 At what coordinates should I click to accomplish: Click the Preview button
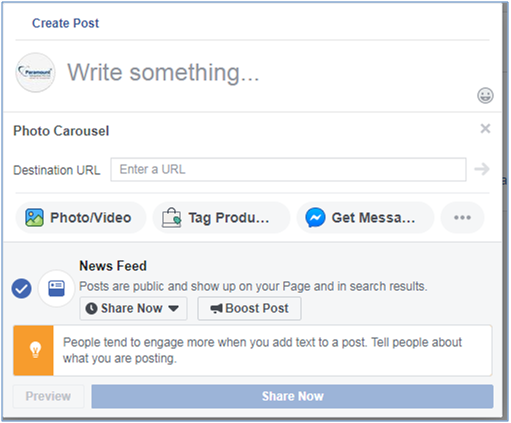48,396
